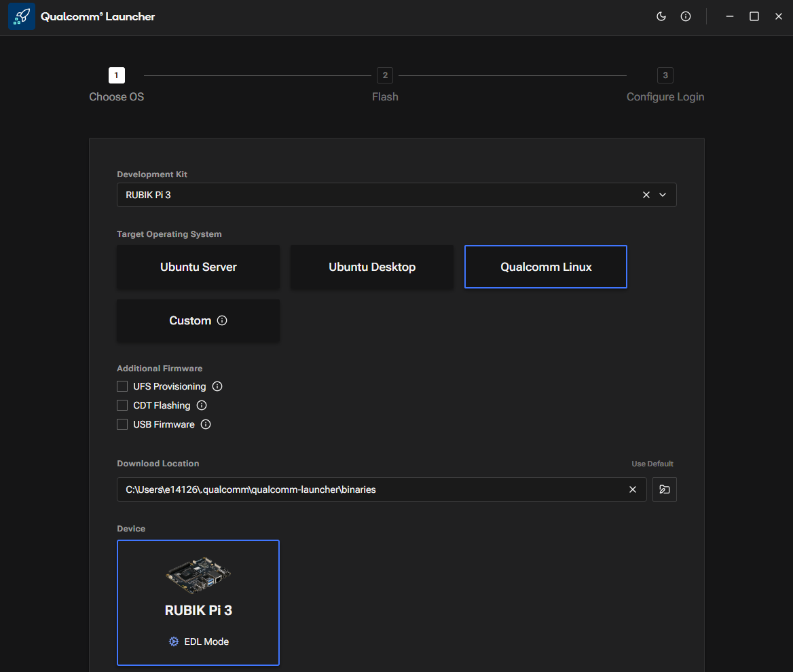Select Ubuntu Server operating system
The image size is (793, 672).
[x=198, y=267]
